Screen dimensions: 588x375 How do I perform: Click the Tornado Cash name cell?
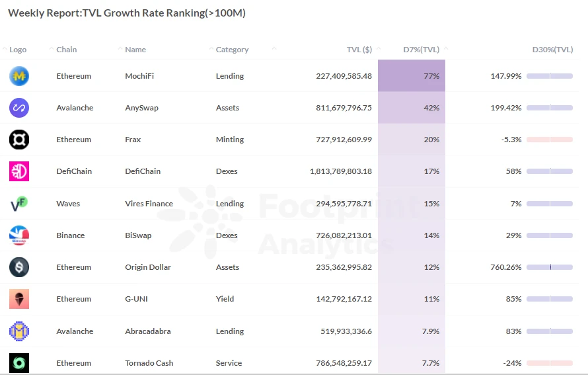[x=150, y=363]
